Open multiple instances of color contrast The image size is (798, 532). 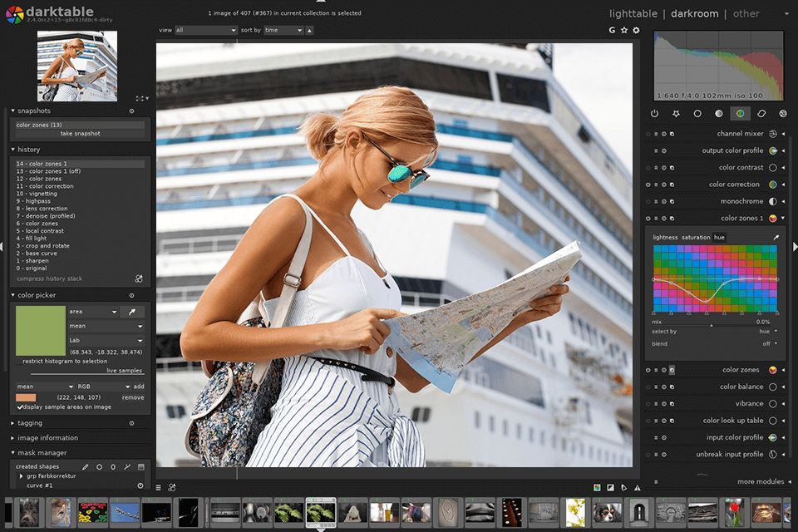click(672, 167)
